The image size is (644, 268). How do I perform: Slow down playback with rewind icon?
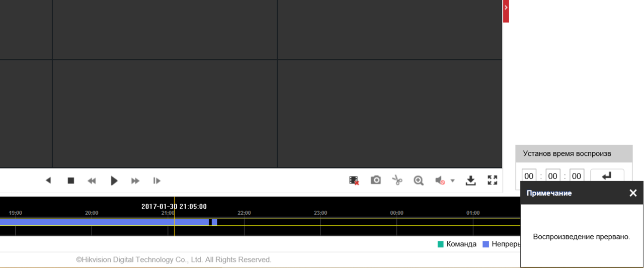92,181
